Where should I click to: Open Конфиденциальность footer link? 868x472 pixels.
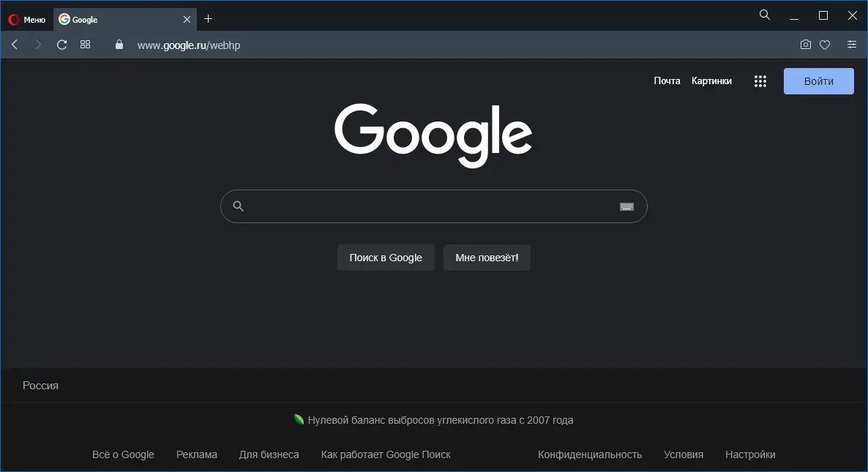click(x=590, y=454)
